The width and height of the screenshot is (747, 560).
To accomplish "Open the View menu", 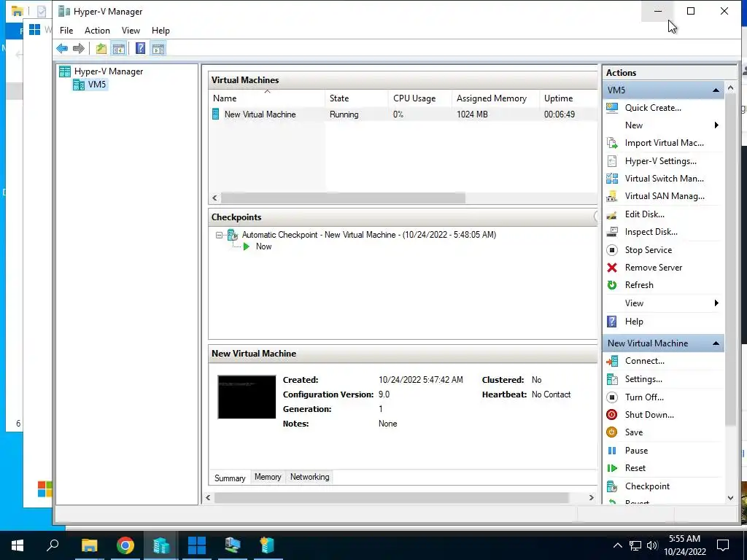I will [x=131, y=31].
